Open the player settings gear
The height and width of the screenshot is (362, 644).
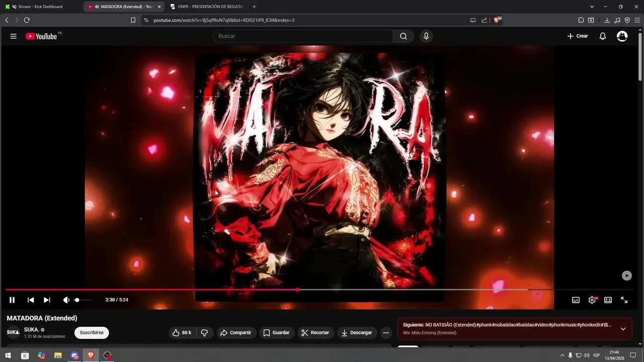tap(592, 300)
